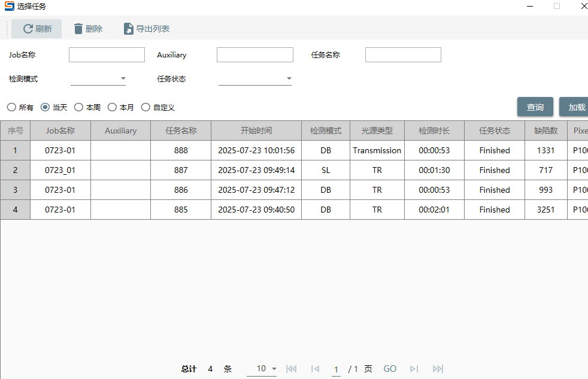The image size is (588, 379).
Task: Open the 检测模式 dropdown
Action: coord(123,78)
